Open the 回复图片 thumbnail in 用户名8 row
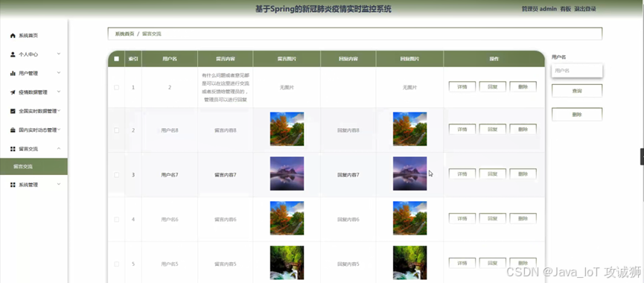Image resolution: width=644 pixels, height=283 pixels. point(409,129)
